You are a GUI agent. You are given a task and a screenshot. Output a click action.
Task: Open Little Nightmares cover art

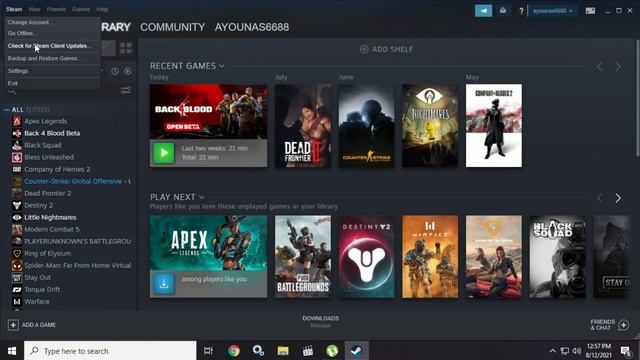click(x=430, y=126)
